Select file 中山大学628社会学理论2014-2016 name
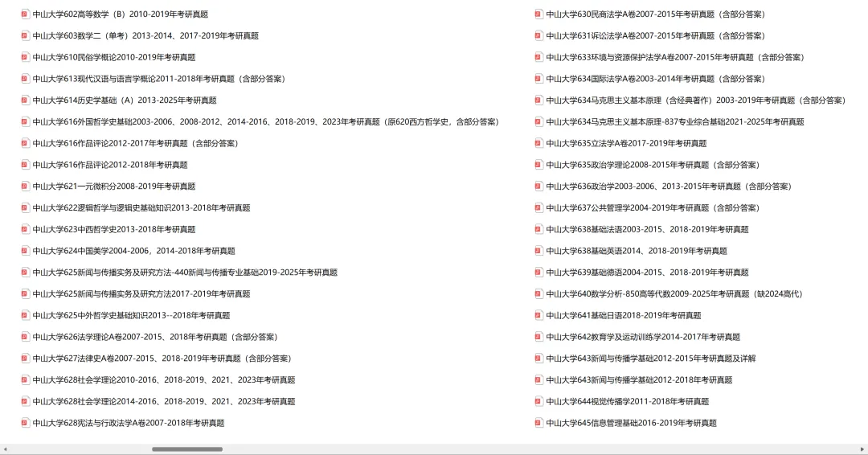 click(x=164, y=401)
